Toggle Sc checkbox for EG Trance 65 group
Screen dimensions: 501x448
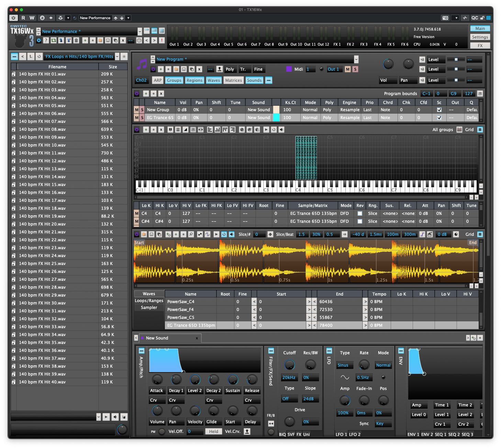pos(439,118)
